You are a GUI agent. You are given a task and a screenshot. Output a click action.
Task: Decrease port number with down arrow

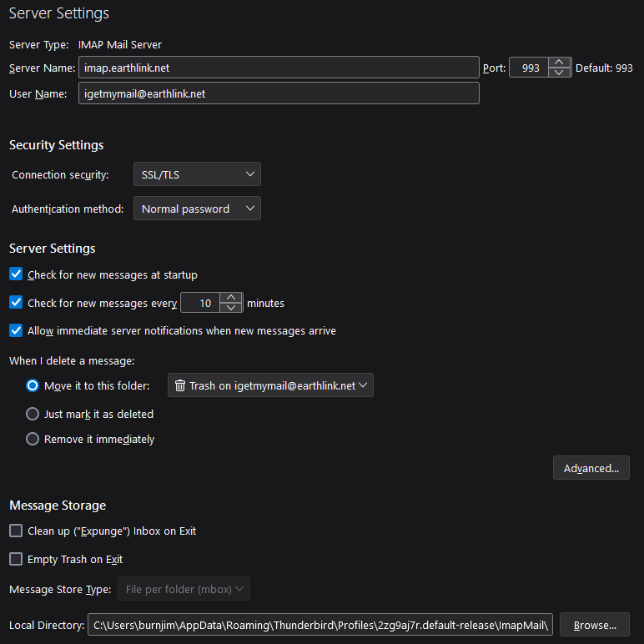[x=559, y=73]
